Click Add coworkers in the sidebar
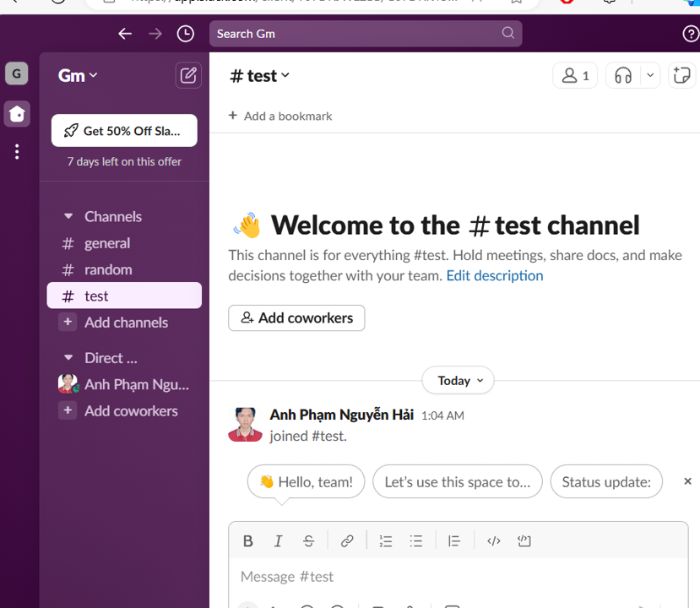 click(x=124, y=410)
